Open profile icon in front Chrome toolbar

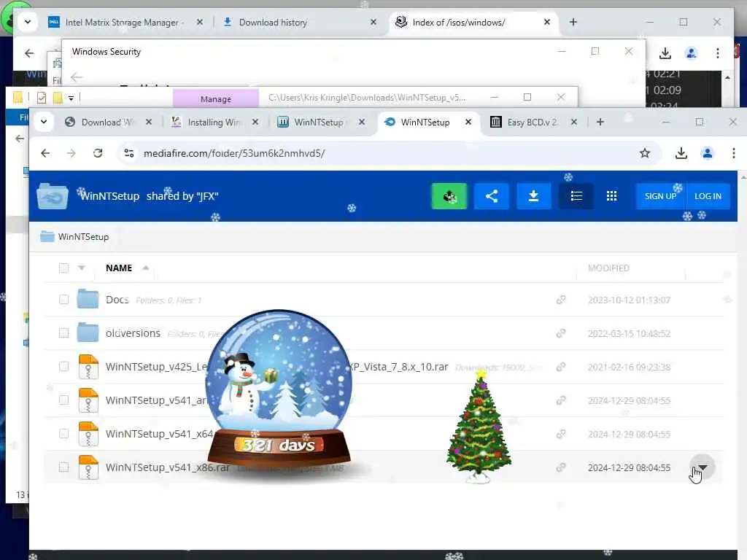[x=708, y=153]
